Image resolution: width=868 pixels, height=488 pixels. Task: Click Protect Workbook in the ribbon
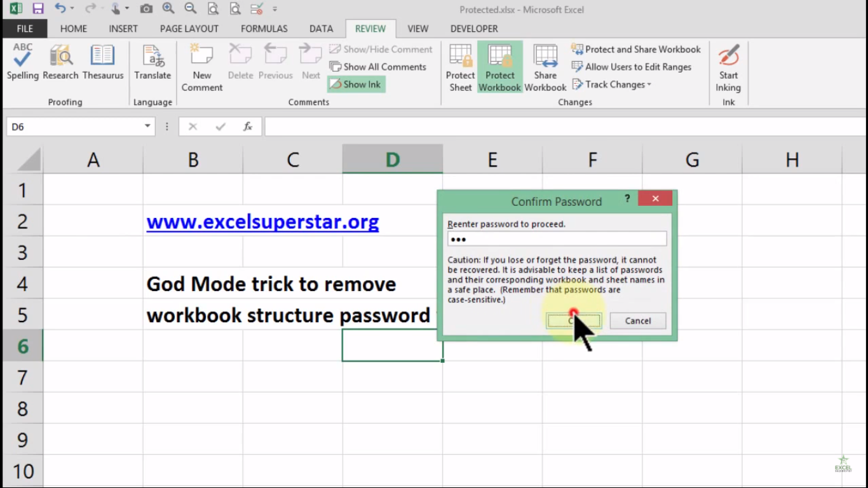pyautogui.click(x=500, y=68)
